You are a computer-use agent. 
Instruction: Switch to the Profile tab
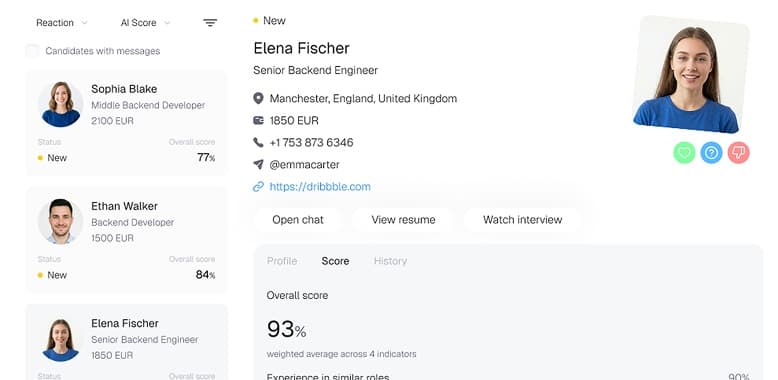[282, 261]
